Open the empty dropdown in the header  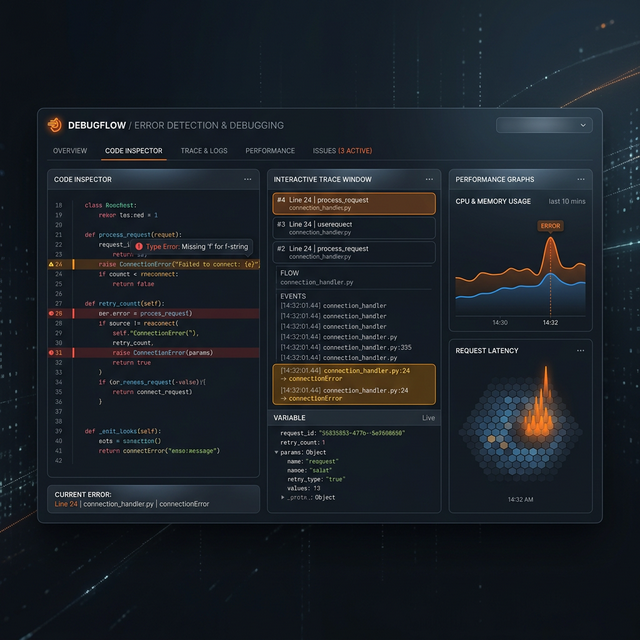[x=544, y=125]
